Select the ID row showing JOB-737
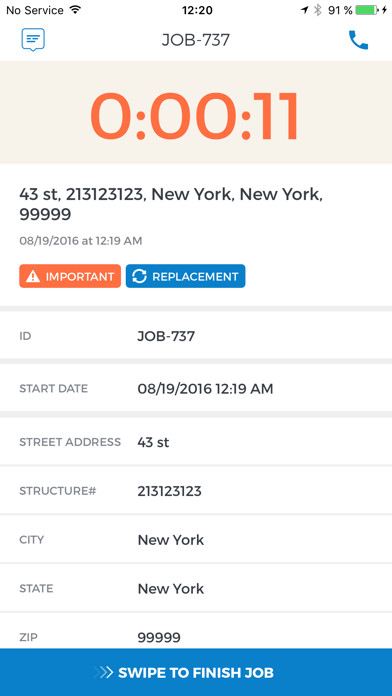This screenshot has height=696, width=392. (196, 336)
